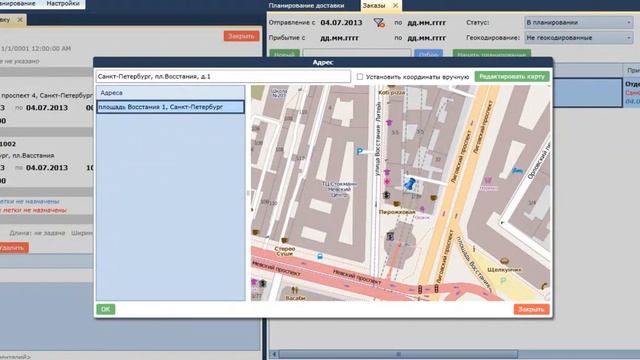Open the Настройки menu
640x360 pixels.
point(63,4)
